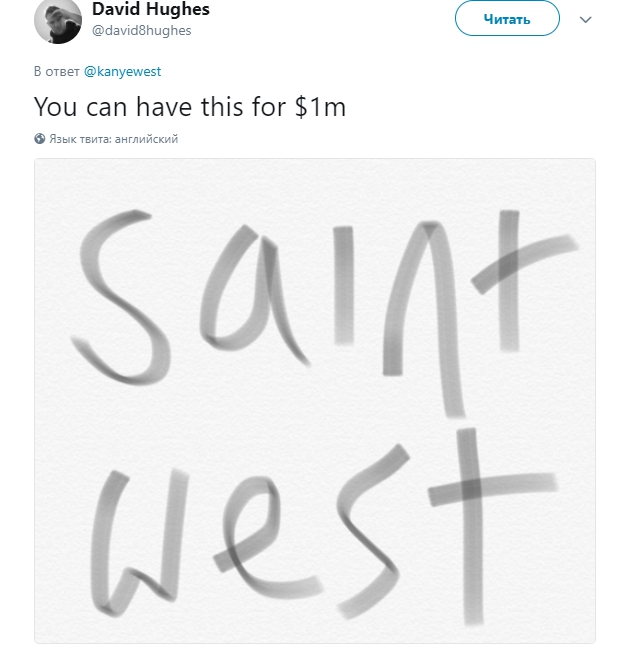
Task: Click the globe icon beside tweet language
Action: point(39,139)
